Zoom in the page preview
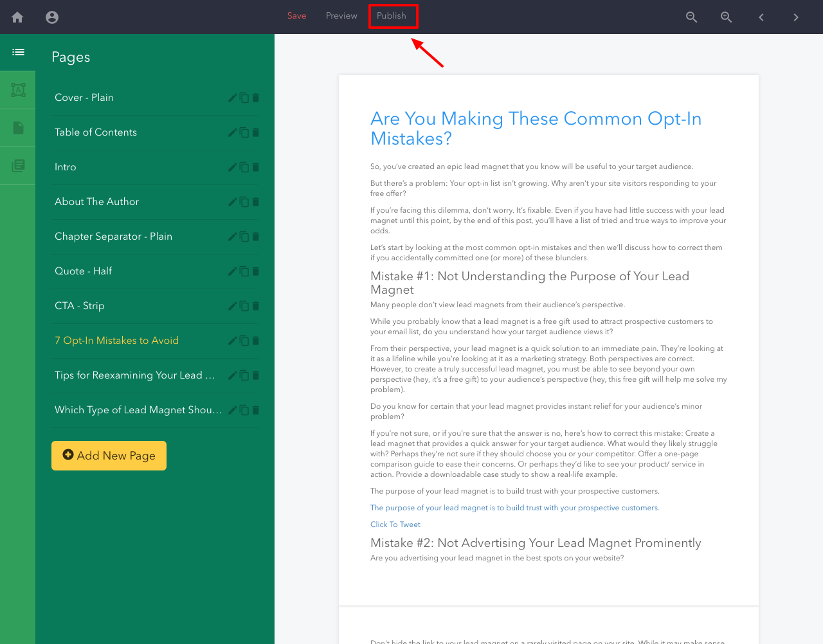The width and height of the screenshot is (823, 644). coord(726,17)
